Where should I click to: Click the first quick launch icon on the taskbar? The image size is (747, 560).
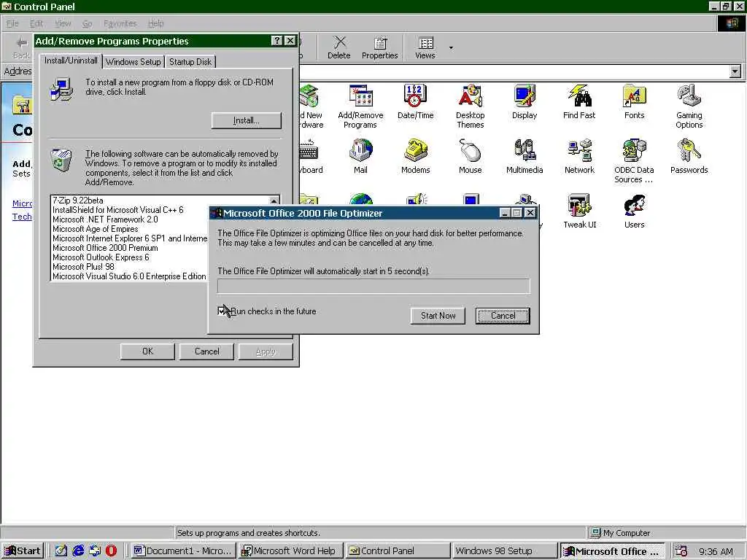(61, 551)
